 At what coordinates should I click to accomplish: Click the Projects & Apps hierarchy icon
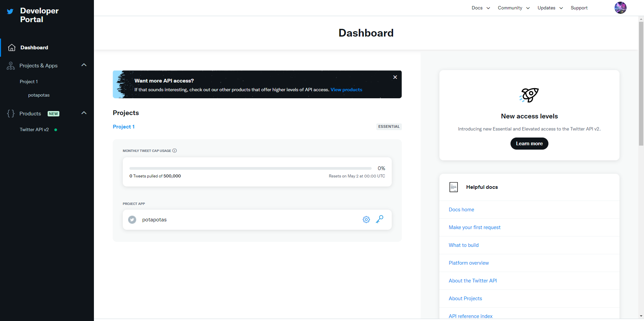click(11, 66)
